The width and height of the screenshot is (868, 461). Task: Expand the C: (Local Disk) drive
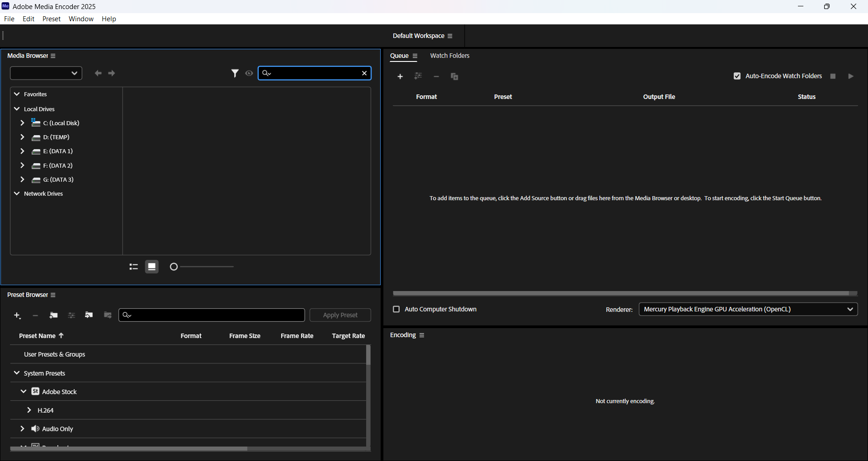pos(22,122)
